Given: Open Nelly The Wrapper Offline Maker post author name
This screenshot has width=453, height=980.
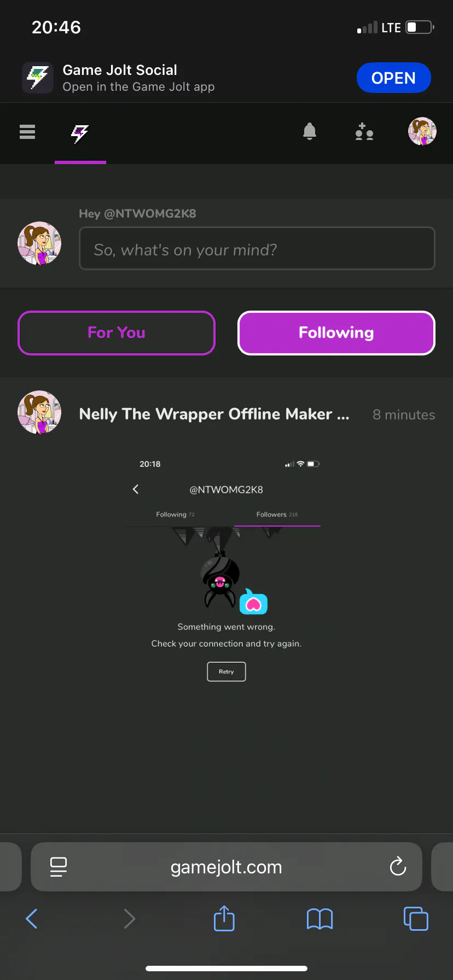Looking at the screenshot, I should (214, 414).
